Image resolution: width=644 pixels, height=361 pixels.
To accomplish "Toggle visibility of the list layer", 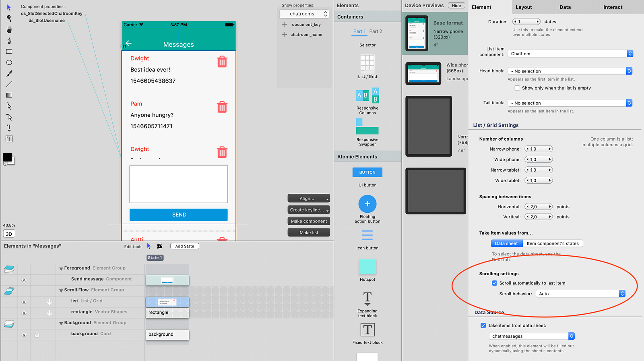I will click(x=24, y=302).
